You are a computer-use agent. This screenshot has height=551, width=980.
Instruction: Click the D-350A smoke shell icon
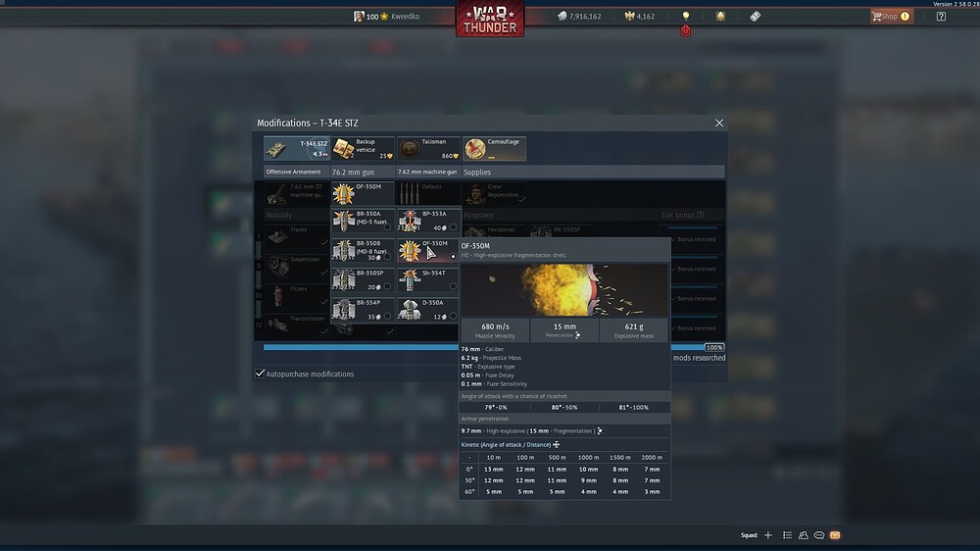[x=410, y=310]
